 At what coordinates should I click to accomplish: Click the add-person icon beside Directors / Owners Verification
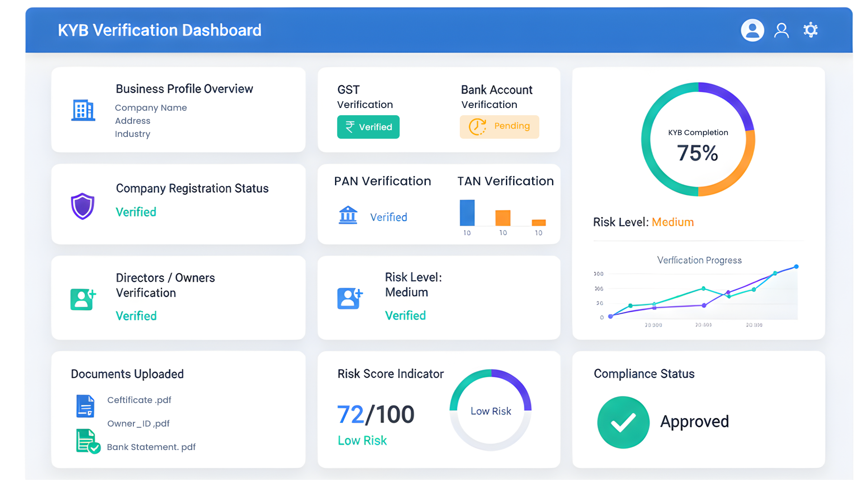[83, 299]
